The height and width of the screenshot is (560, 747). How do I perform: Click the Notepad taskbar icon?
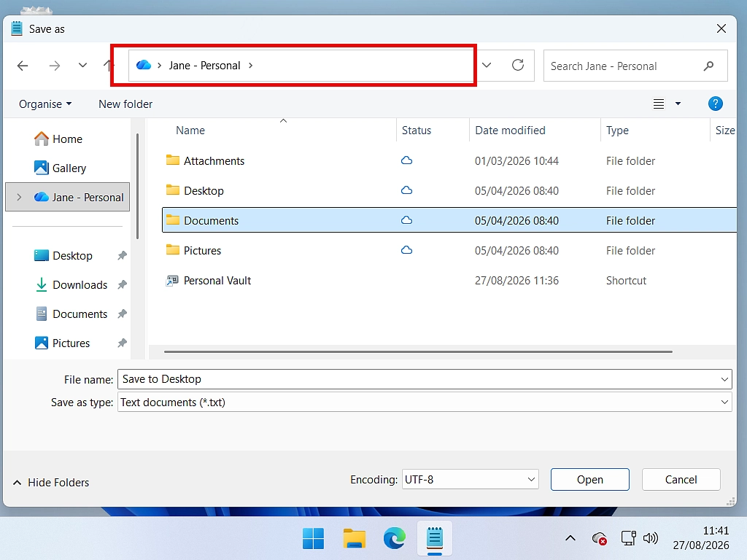[x=435, y=539]
